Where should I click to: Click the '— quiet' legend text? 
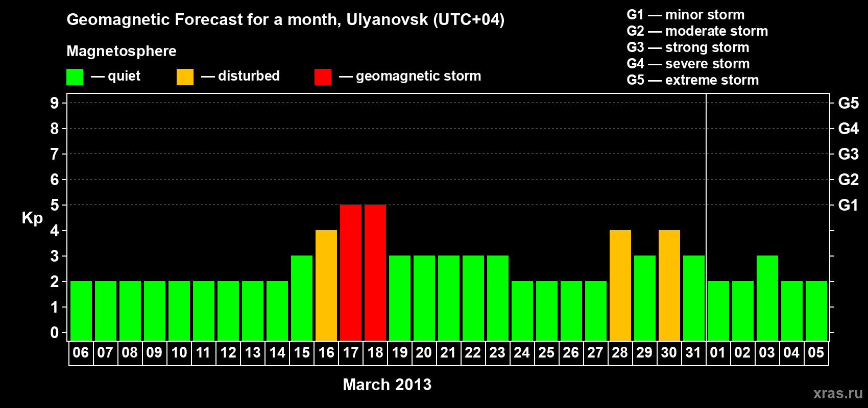click(115, 76)
